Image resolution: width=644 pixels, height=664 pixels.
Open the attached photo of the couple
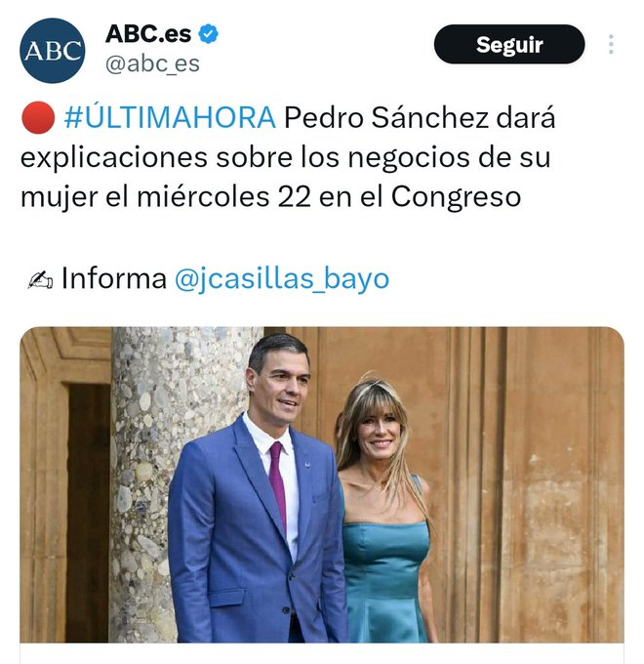(x=322, y=484)
